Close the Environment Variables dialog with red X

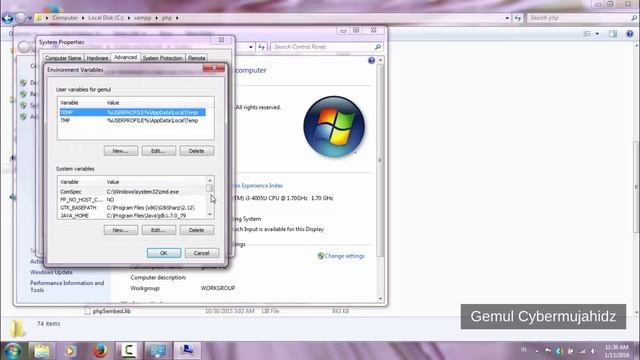pyautogui.click(x=214, y=68)
